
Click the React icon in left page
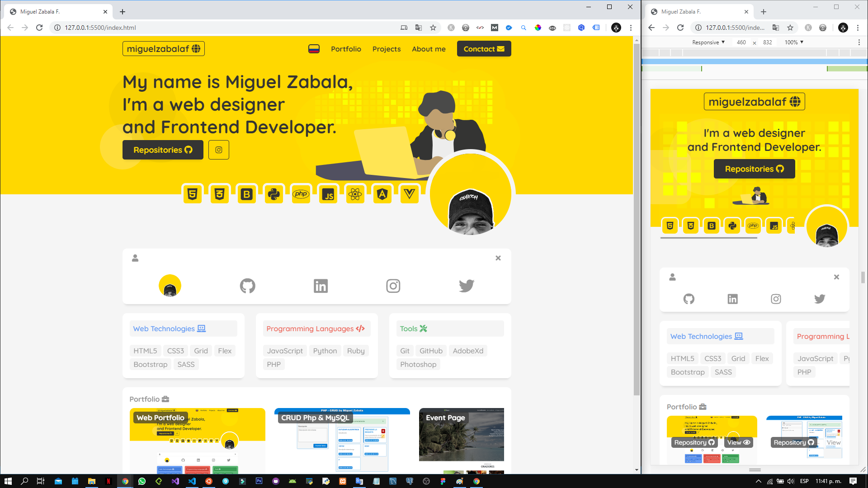pyautogui.click(x=355, y=194)
